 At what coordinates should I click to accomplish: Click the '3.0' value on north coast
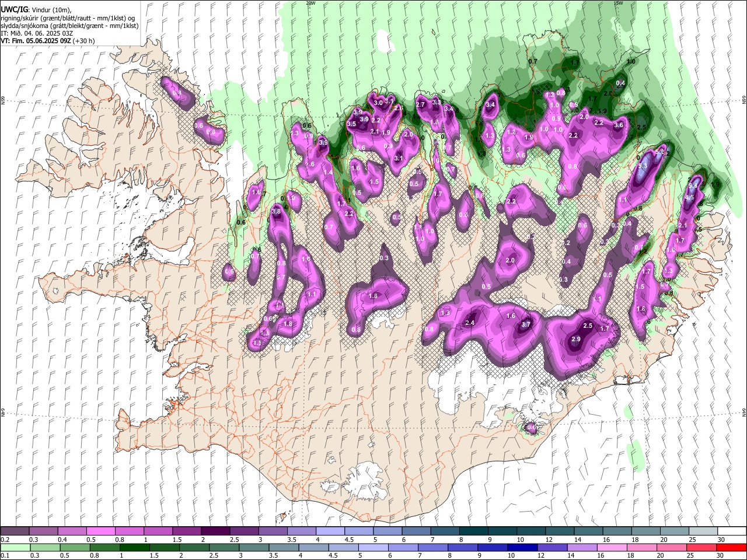[378, 103]
